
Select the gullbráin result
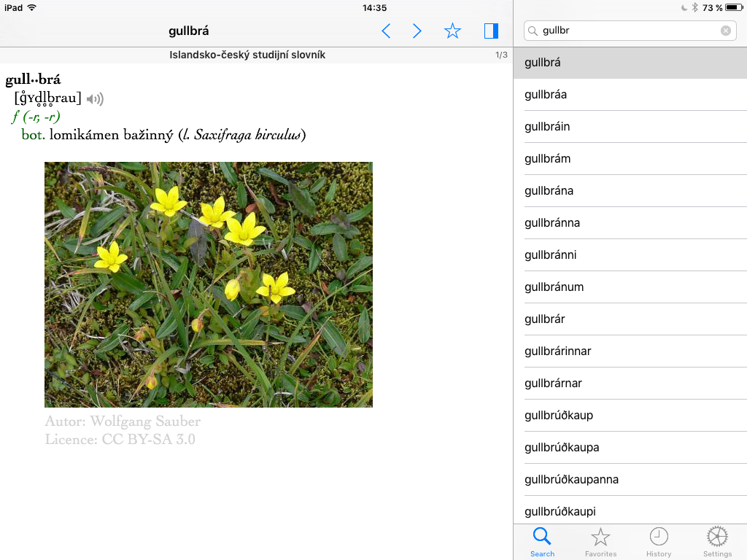630,127
